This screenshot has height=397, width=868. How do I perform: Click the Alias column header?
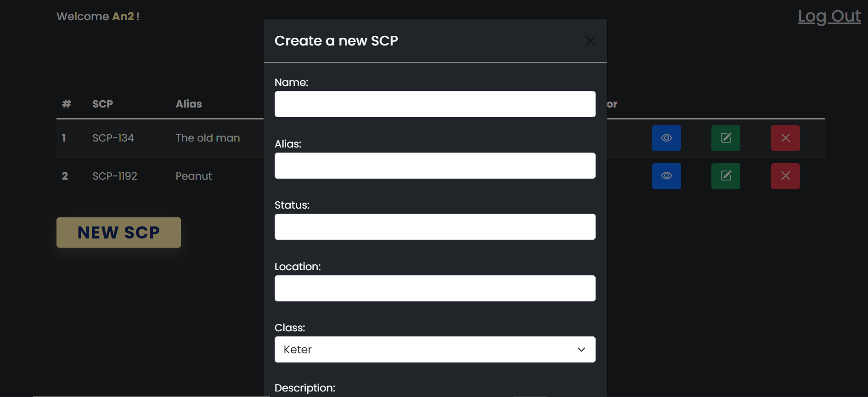click(x=189, y=104)
